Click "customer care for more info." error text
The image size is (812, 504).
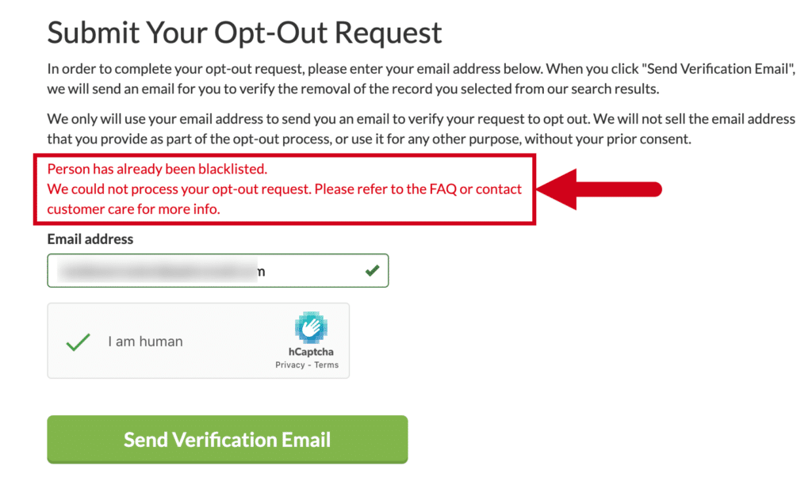pos(133,209)
